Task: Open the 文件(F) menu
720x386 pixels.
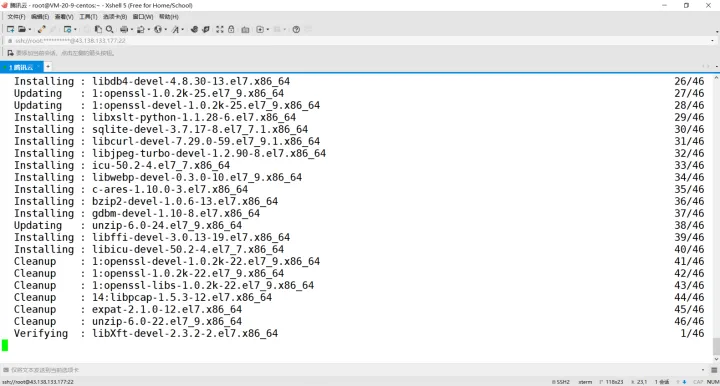Action: (16, 17)
